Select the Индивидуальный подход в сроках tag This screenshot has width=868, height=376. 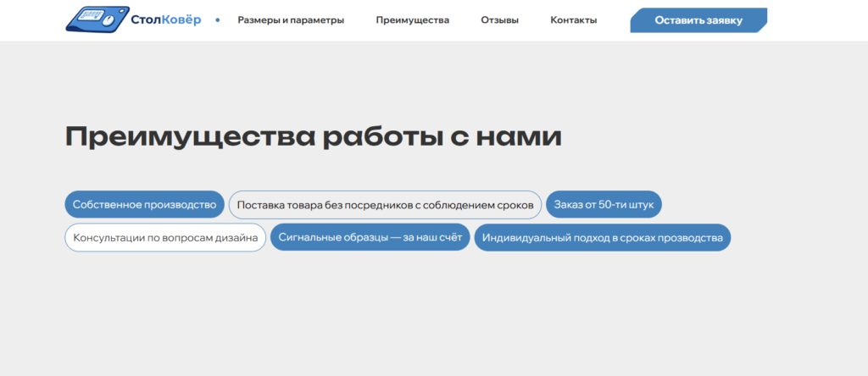(x=603, y=238)
